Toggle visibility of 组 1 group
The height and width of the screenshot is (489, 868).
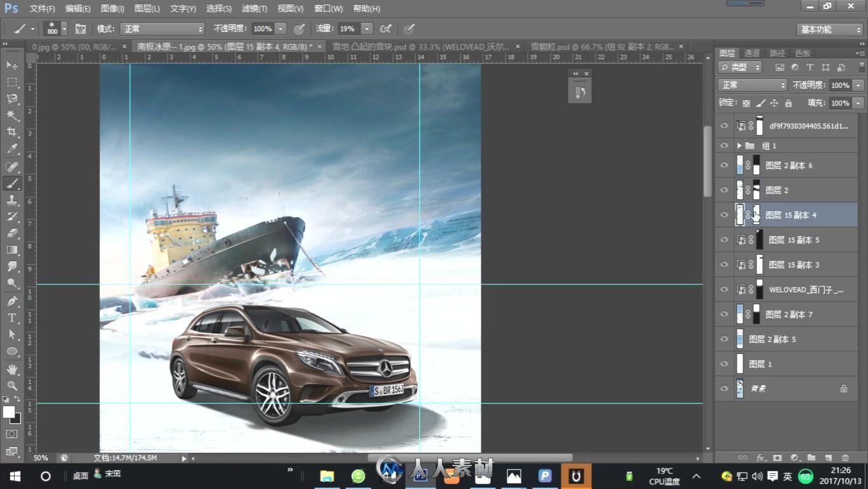click(x=724, y=146)
